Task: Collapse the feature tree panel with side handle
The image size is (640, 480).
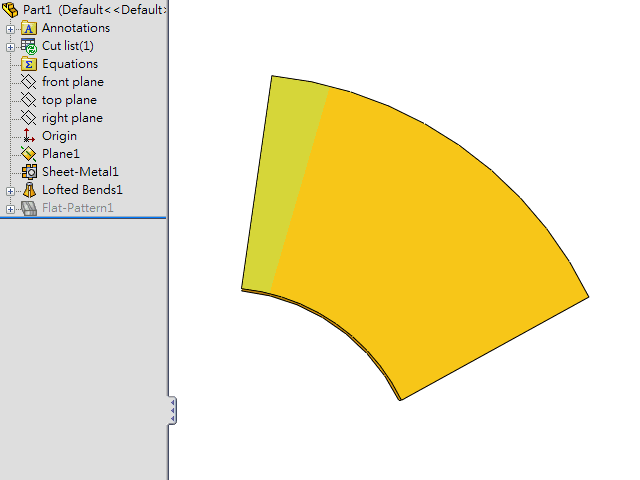Action: (x=173, y=411)
